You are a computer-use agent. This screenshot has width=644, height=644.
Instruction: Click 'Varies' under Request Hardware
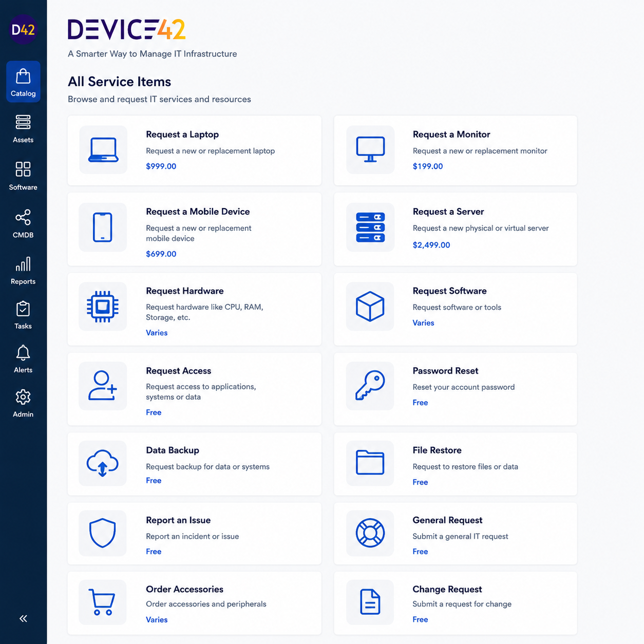click(x=157, y=333)
